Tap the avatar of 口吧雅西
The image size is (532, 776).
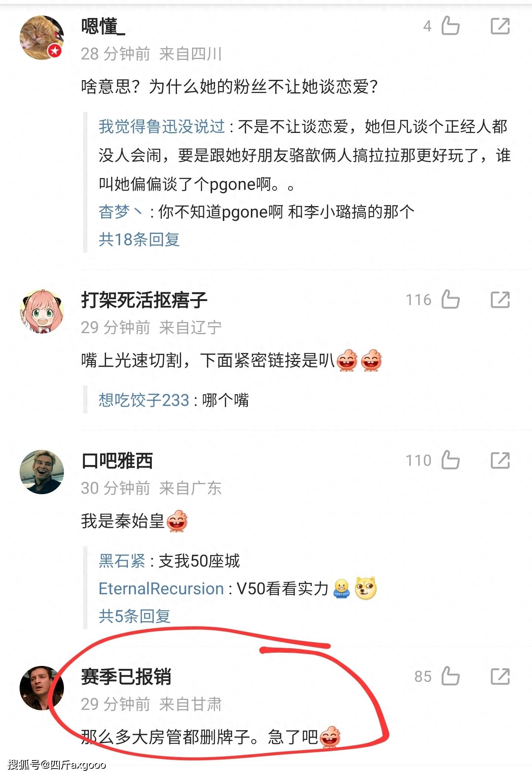pyautogui.click(x=41, y=472)
